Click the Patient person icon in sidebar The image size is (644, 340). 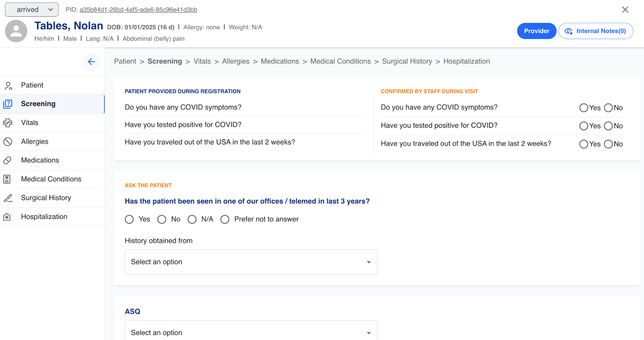point(8,85)
